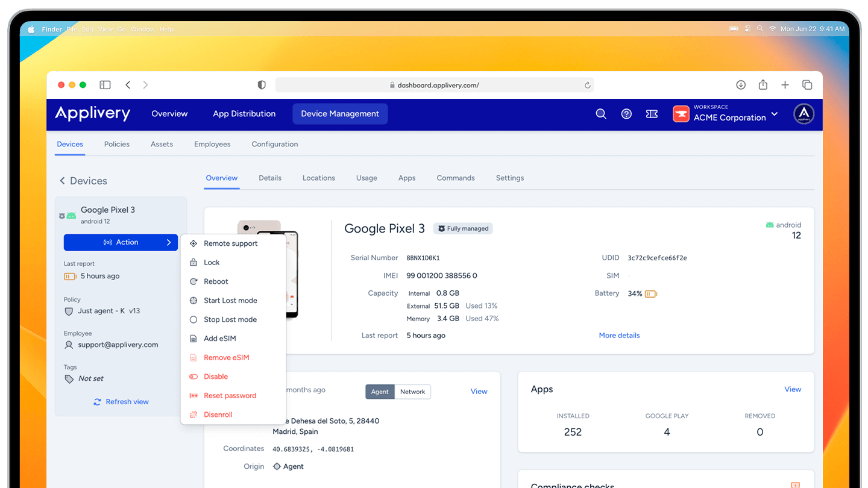Open Device Management navigation item

click(x=340, y=114)
